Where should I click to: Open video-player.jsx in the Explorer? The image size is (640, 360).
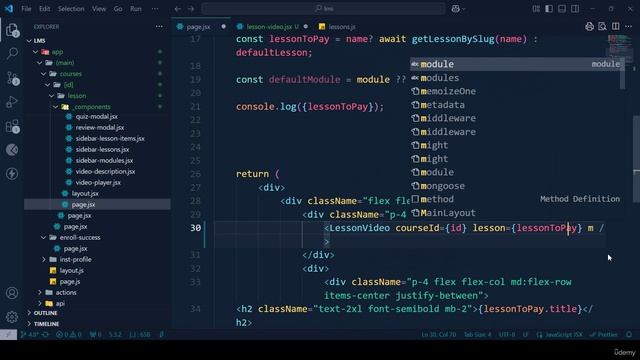pos(97,183)
